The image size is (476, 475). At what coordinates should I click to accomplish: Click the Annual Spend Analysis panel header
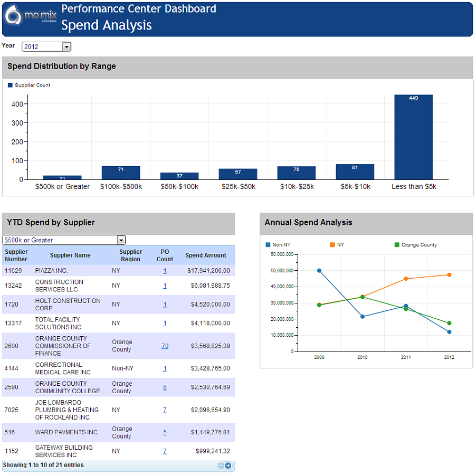click(x=308, y=223)
